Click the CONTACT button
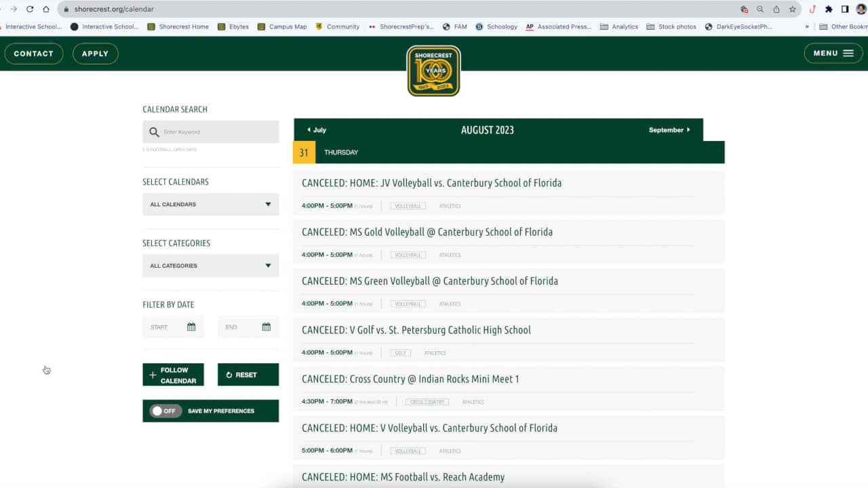The height and width of the screenshot is (488, 868). click(33, 54)
